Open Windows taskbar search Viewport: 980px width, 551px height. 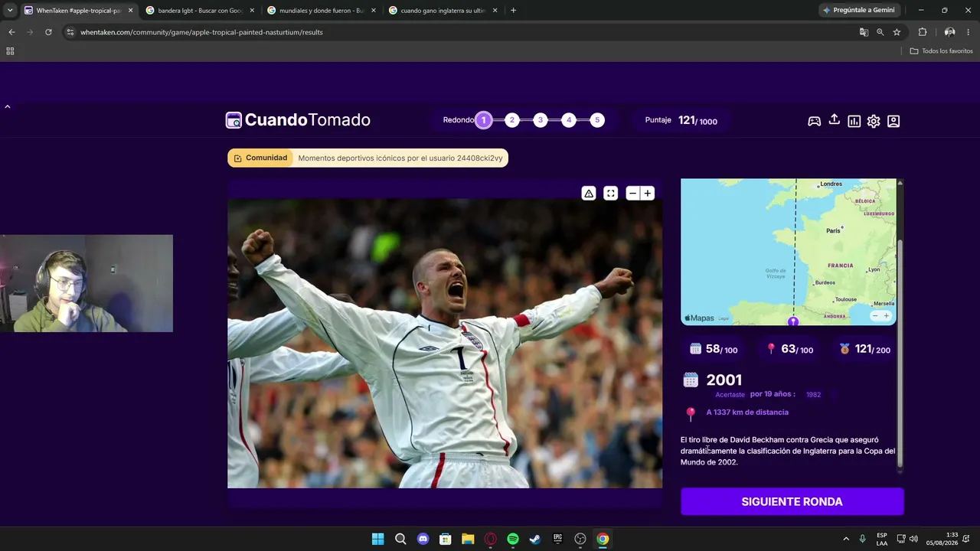pyautogui.click(x=400, y=539)
